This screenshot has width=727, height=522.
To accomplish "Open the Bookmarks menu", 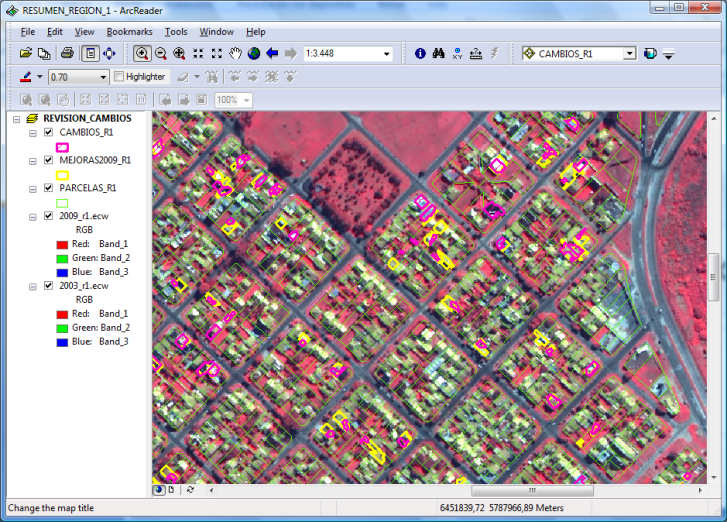I will (x=129, y=32).
